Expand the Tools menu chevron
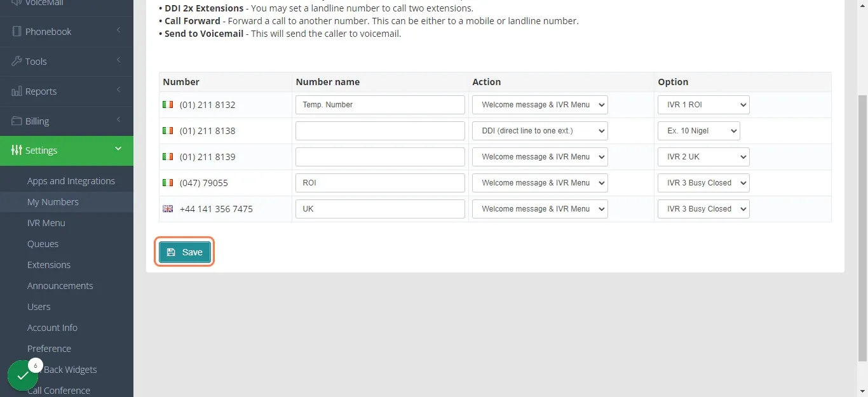 pyautogui.click(x=118, y=60)
